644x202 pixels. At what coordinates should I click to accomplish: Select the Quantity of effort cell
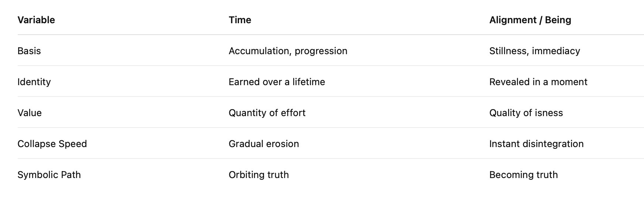pyautogui.click(x=267, y=113)
